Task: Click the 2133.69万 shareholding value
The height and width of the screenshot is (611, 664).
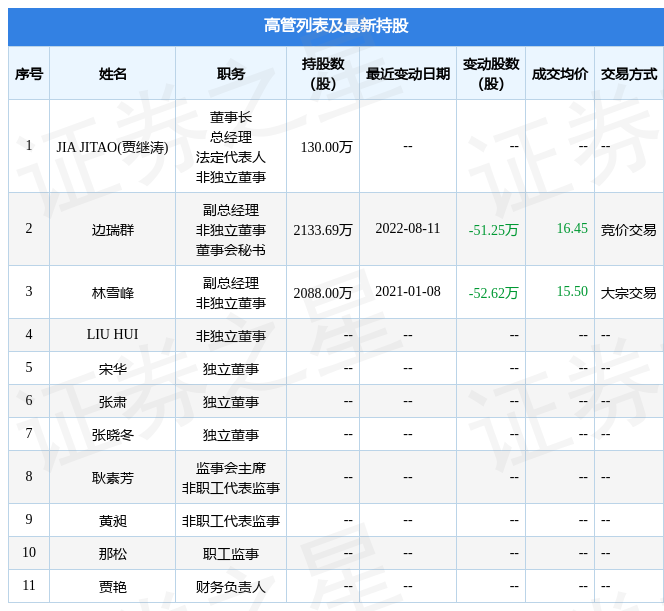Action: [x=323, y=230]
